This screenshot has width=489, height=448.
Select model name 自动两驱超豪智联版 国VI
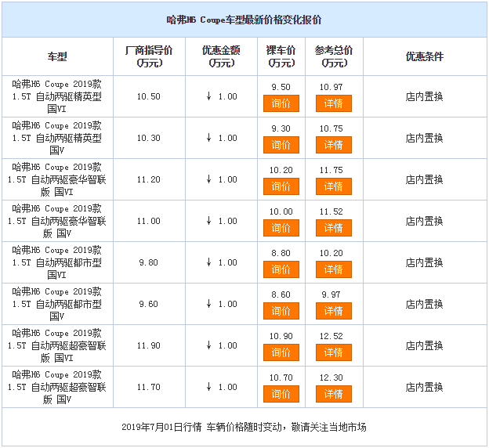click(x=57, y=345)
